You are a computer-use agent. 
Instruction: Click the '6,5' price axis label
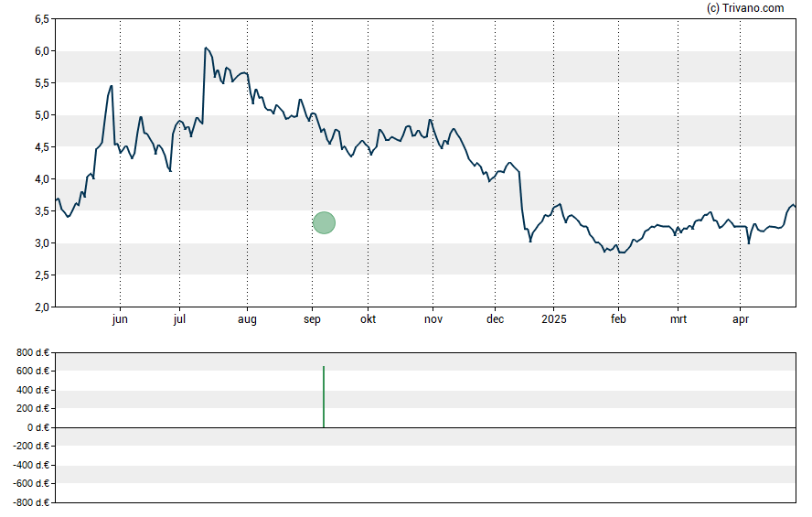pos(42,19)
